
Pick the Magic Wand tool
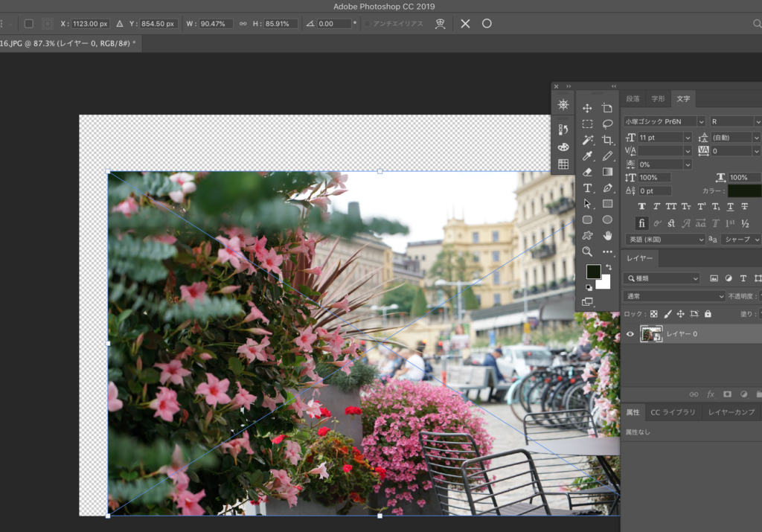click(587, 140)
